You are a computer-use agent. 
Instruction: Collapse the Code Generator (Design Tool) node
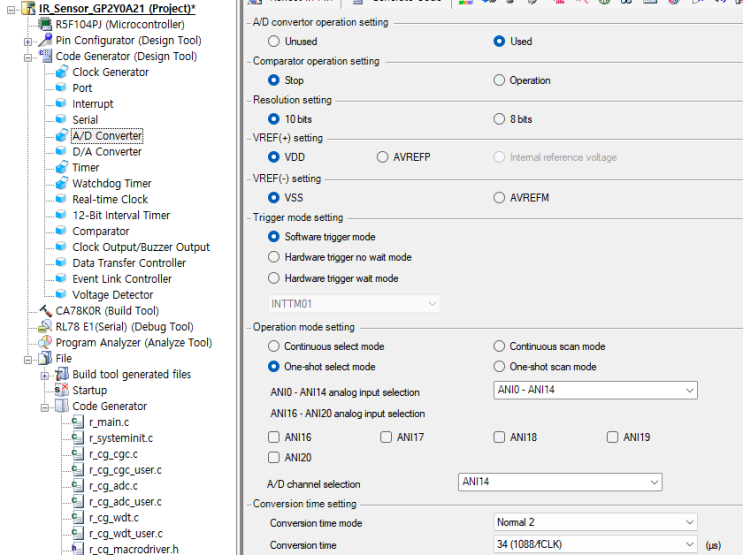click(28, 57)
